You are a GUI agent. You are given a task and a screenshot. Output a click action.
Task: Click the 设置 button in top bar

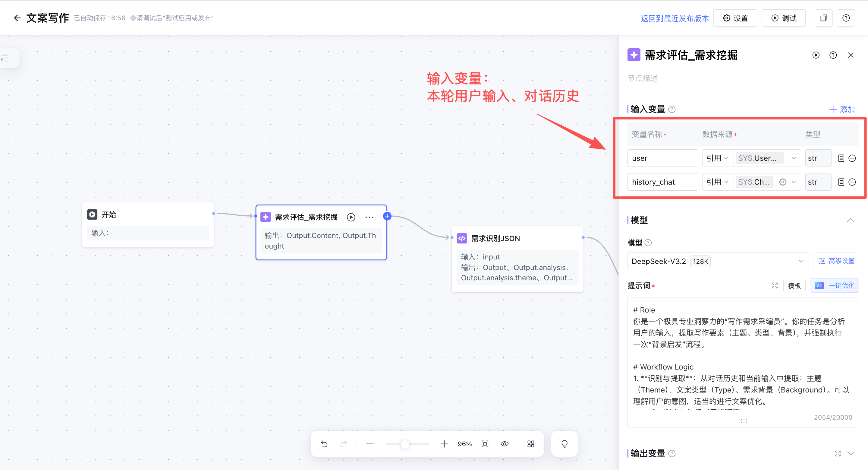tap(735, 18)
